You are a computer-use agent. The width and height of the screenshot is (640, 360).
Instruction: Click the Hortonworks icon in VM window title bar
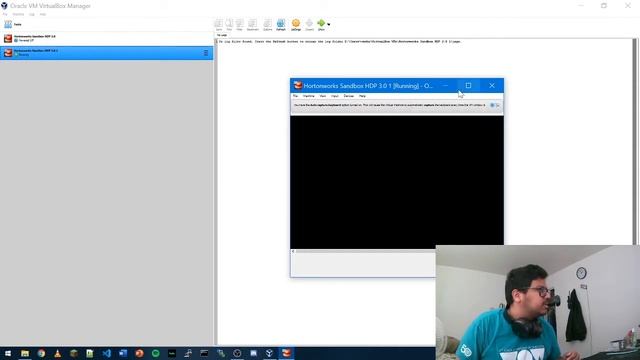pos(298,85)
